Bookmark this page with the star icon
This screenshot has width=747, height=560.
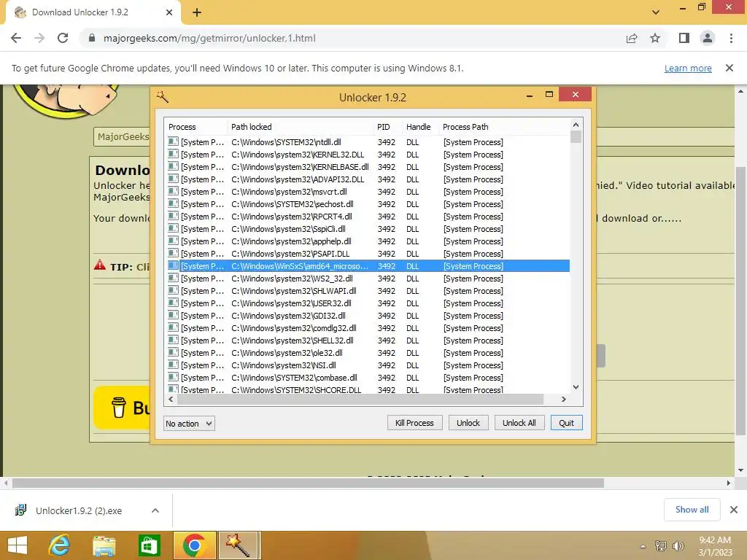click(x=655, y=38)
